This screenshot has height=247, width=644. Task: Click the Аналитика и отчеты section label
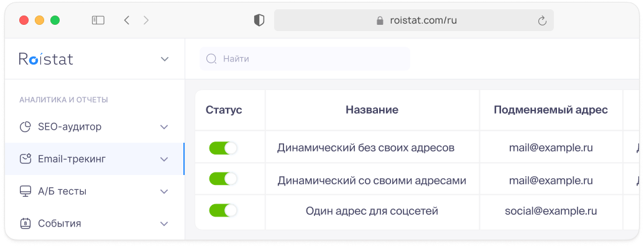point(63,100)
